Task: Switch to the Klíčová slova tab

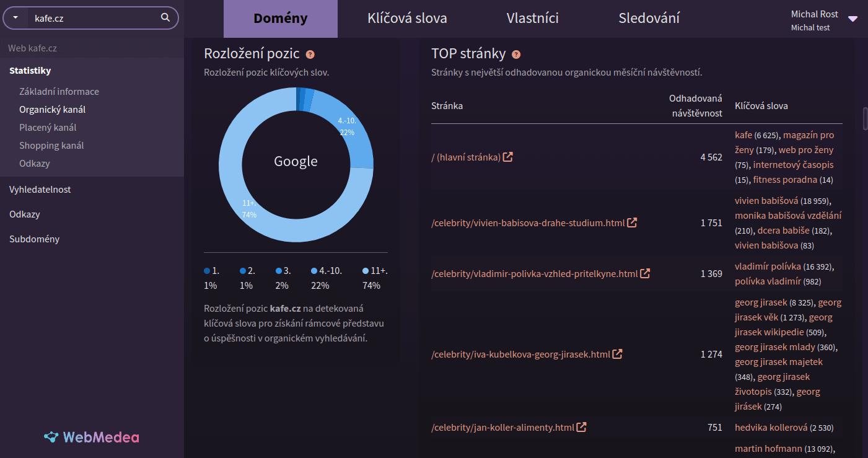Action: (406, 19)
